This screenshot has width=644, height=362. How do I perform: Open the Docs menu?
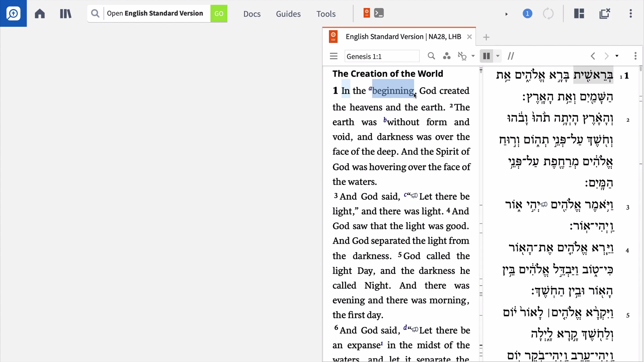(252, 14)
